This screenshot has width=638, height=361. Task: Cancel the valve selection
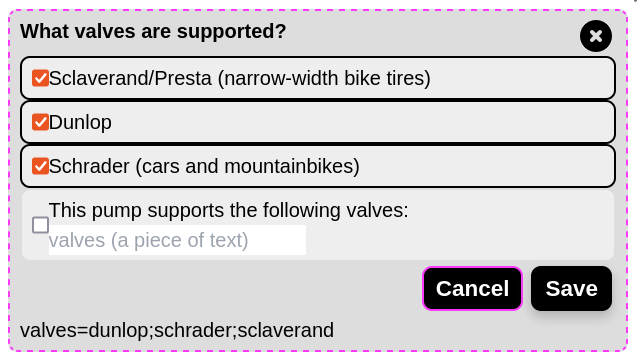point(472,289)
